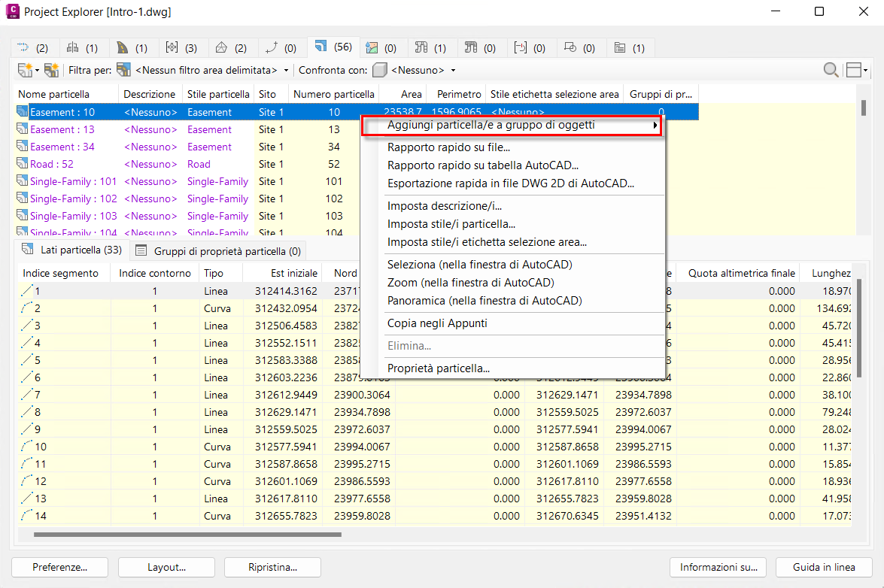Open the alignments tab with (1) count
884x588 pixels.
[x=82, y=47]
